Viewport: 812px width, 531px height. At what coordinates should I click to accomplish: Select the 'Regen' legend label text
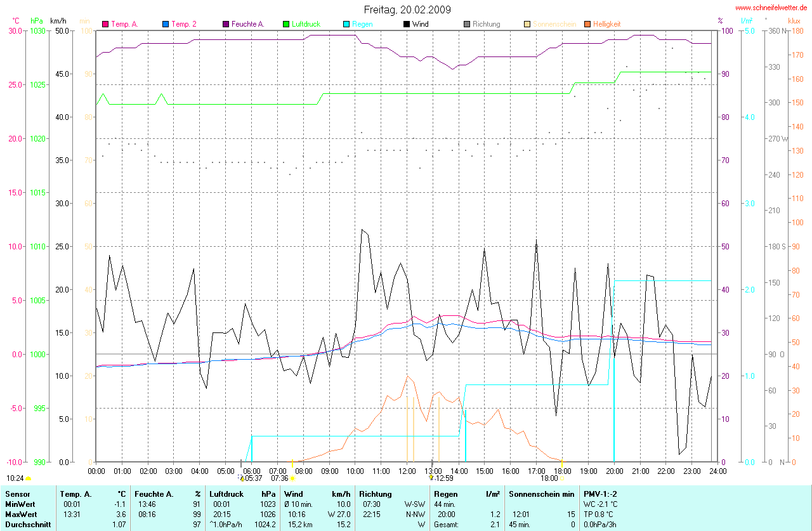coord(362,24)
